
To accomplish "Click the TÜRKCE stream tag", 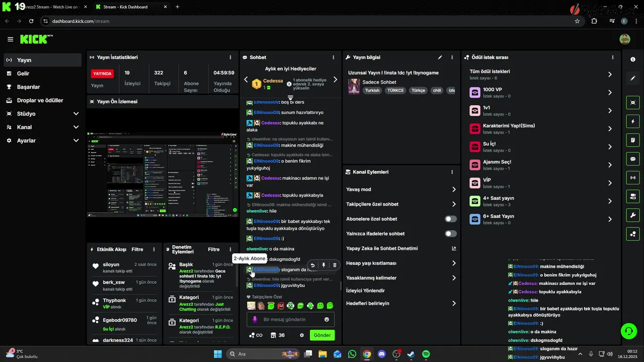I will (x=395, y=90).
